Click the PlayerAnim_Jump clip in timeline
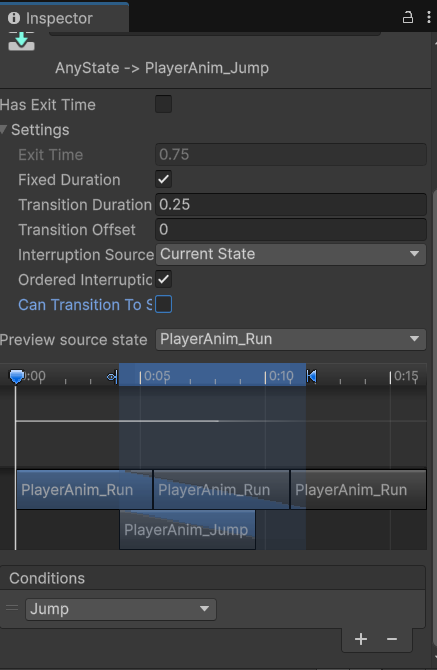 pyautogui.click(x=188, y=530)
